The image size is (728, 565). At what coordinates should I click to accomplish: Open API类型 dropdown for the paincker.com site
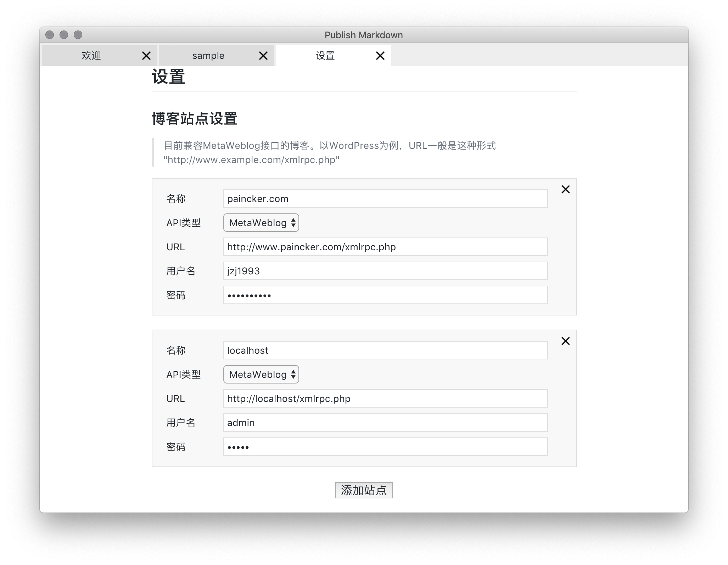point(261,223)
